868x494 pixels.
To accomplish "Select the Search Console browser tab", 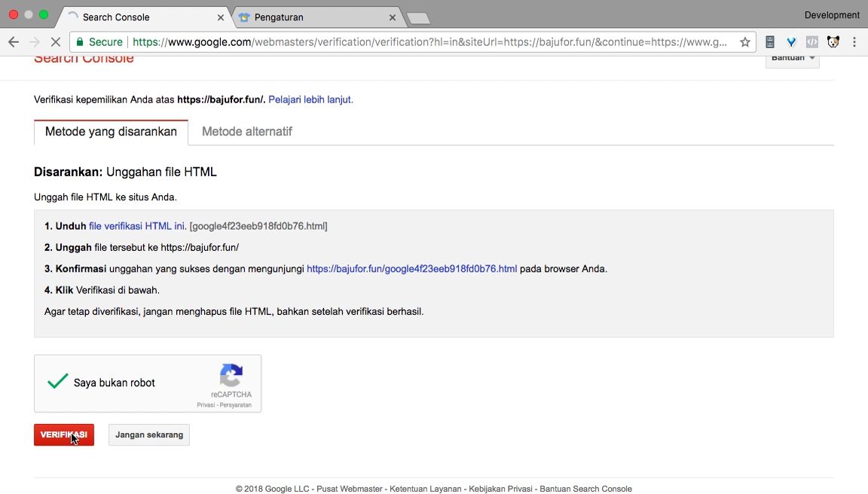I will coord(144,17).
